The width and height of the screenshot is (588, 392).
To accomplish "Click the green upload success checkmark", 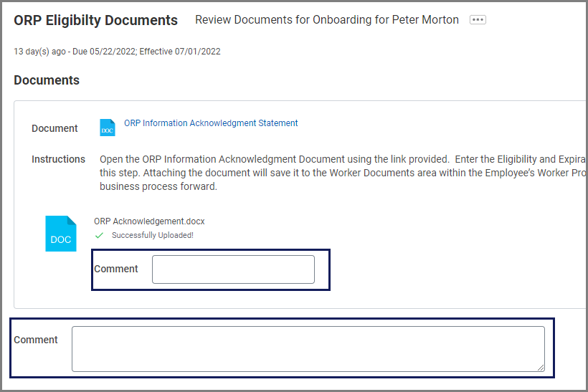I will click(100, 235).
